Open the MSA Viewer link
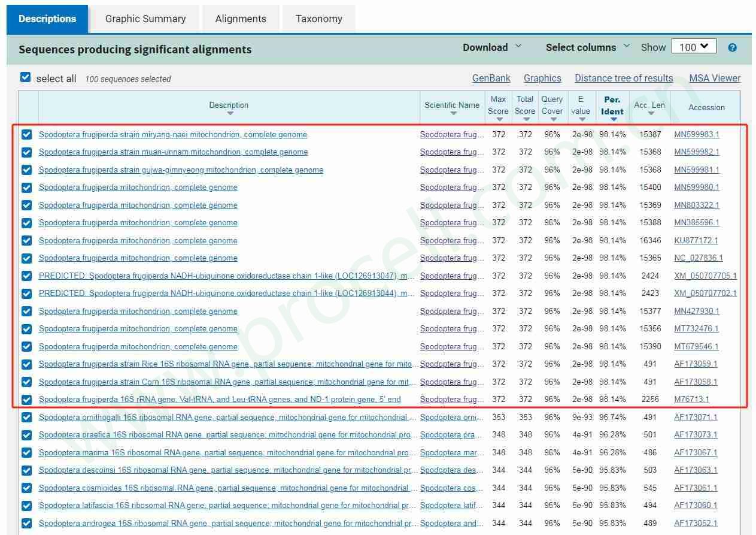The image size is (756, 535). tap(715, 78)
